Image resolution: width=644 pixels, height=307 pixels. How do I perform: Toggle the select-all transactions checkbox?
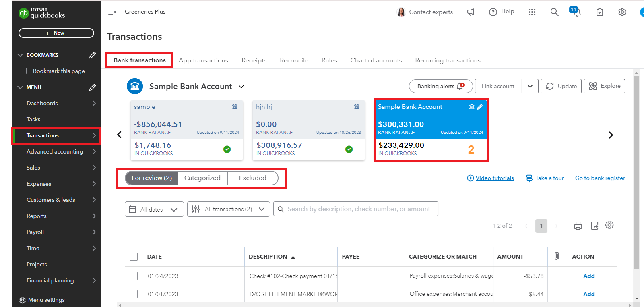point(134,257)
